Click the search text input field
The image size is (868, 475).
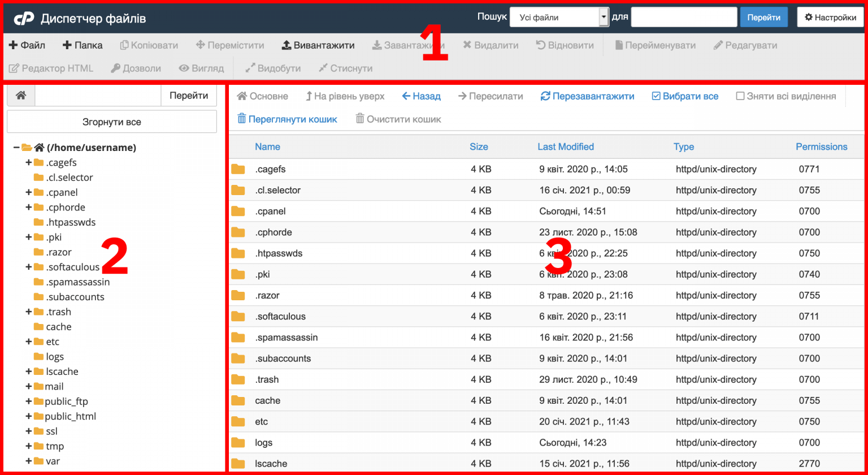pyautogui.click(x=684, y=17)
